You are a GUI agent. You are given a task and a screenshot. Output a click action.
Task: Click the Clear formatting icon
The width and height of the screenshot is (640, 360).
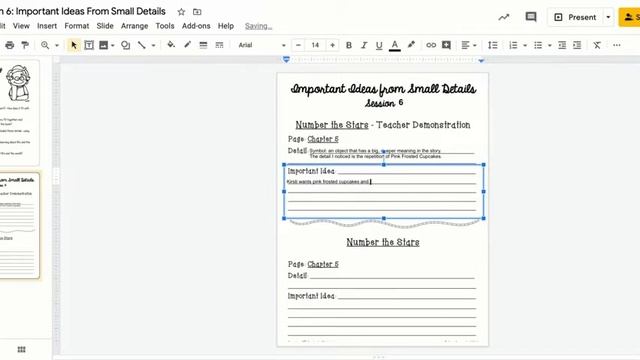pyautogui.click(x=597, y=45)
